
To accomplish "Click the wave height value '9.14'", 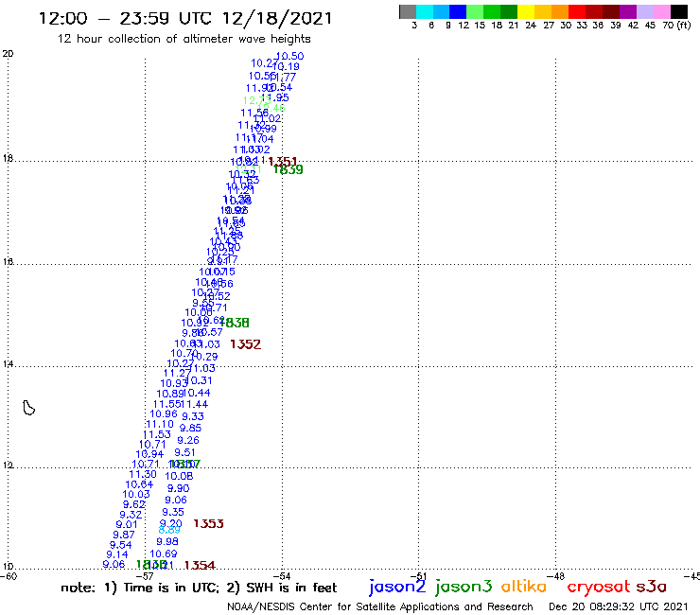I will pos(117,554).
